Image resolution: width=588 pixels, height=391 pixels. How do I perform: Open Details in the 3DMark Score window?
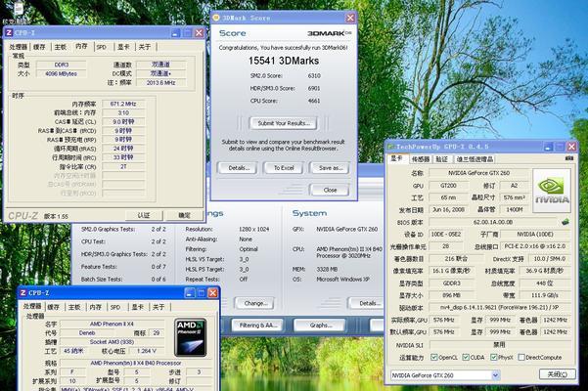tap(239, 168)
